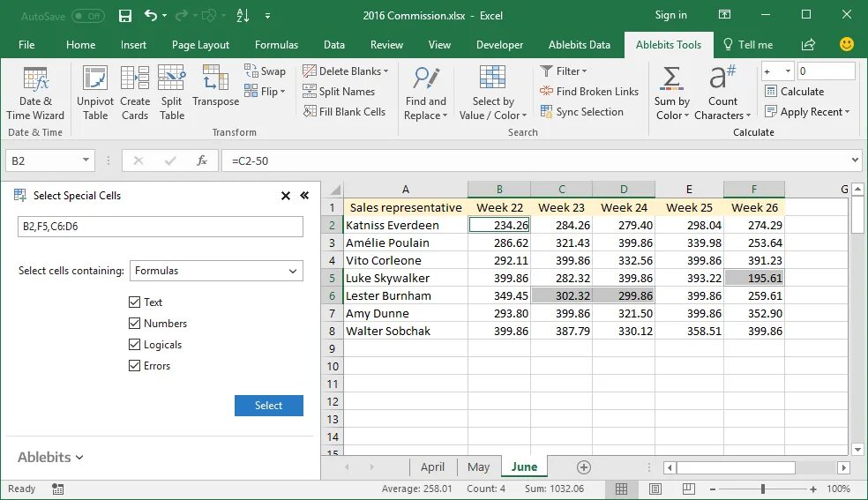This screenshot has height=500, width=868.
Task: Click the calculation value input field
Action: click(x=826, y=71)
